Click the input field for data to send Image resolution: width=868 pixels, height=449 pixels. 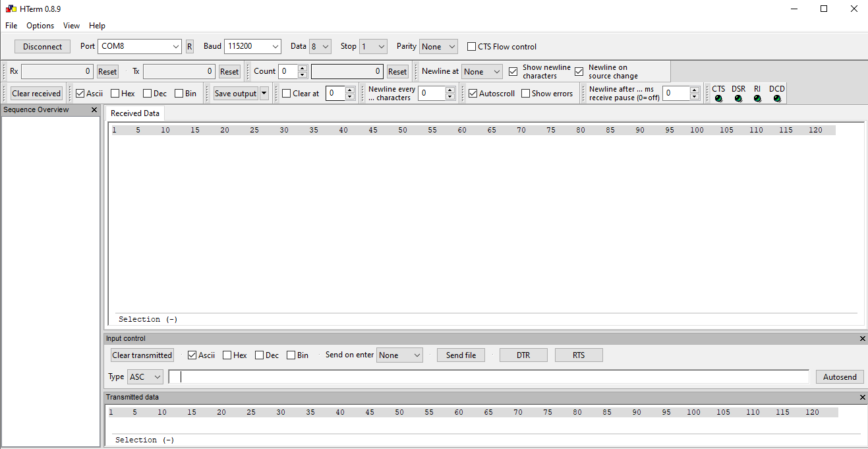461,376
